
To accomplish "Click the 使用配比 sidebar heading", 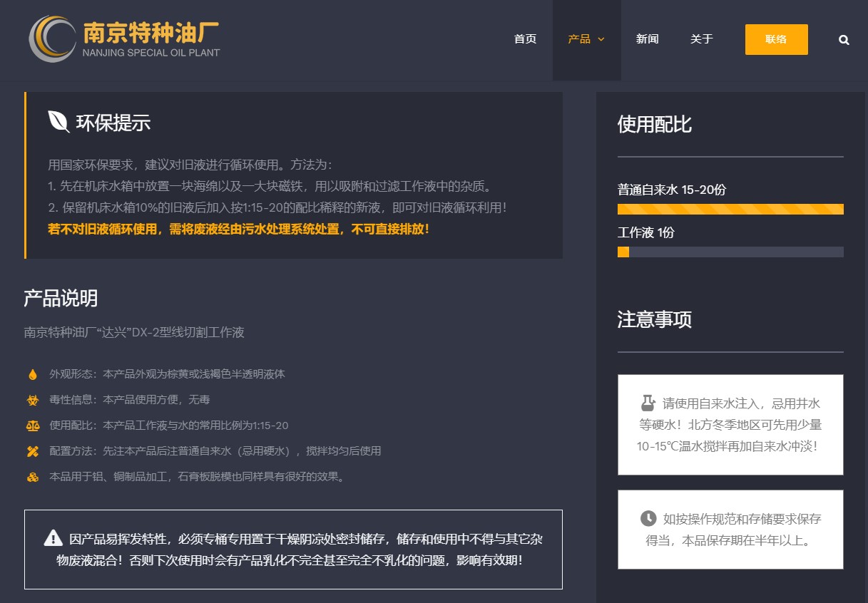I will pos(655,124).
